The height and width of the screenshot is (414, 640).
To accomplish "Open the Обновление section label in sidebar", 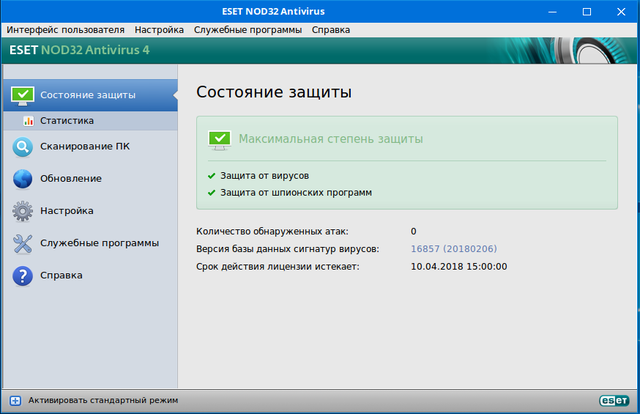I will point(71,179).
